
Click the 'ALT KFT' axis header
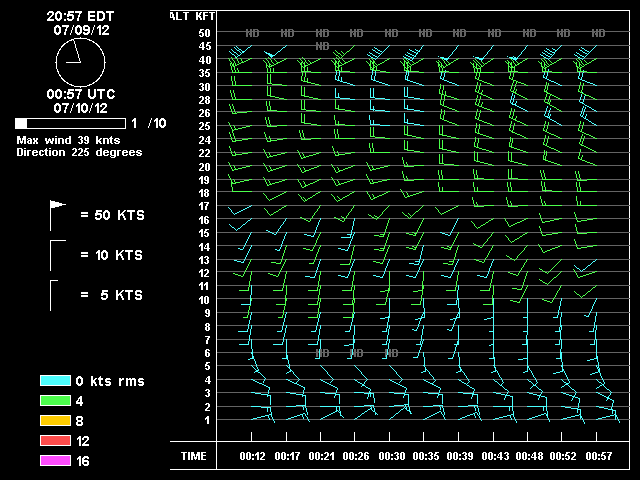tap(192, 16)
